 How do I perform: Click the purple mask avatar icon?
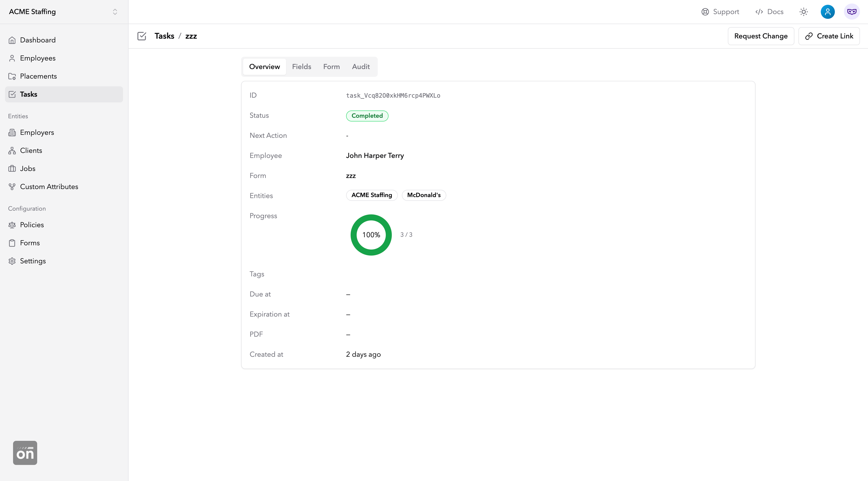851,12
